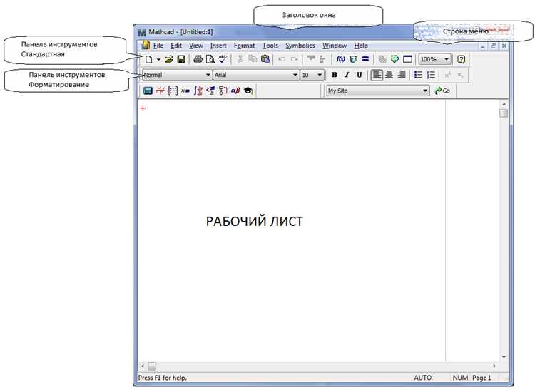
Task: Open the Resource Center window icon
Action: pyautogui.click(x=407, y=59)
